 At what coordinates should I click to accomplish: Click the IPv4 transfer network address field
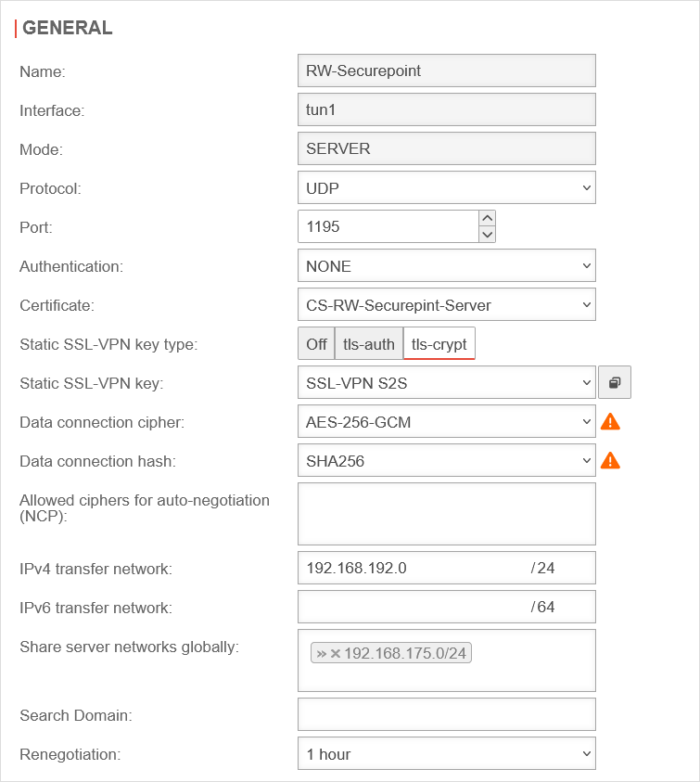(x=413, y=568)
